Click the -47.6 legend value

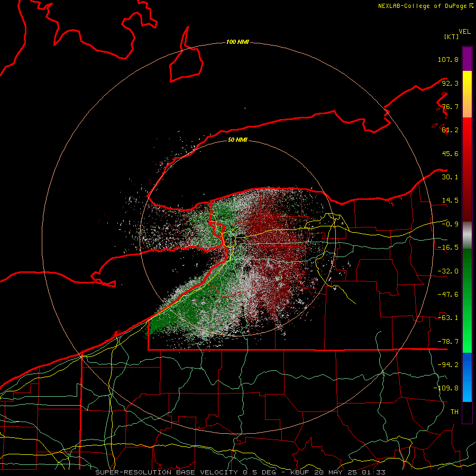click(x=448, y=295)
